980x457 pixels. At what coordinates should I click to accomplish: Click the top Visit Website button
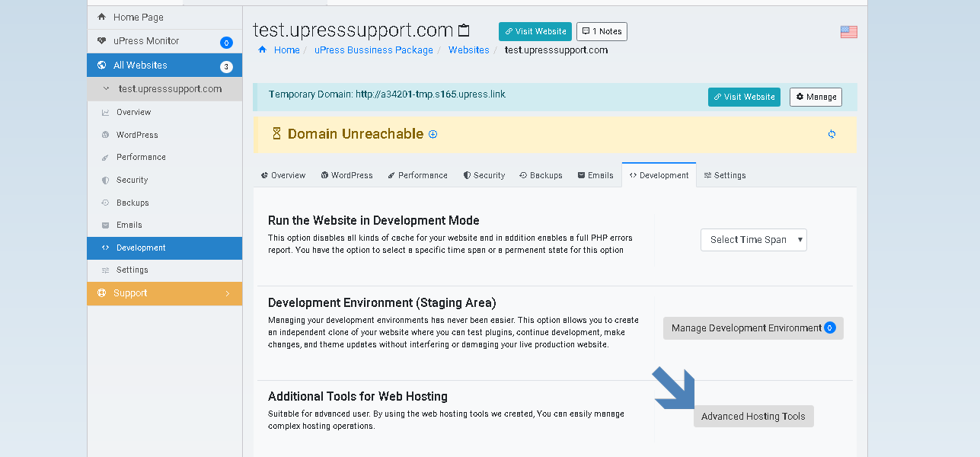point(535,31)
